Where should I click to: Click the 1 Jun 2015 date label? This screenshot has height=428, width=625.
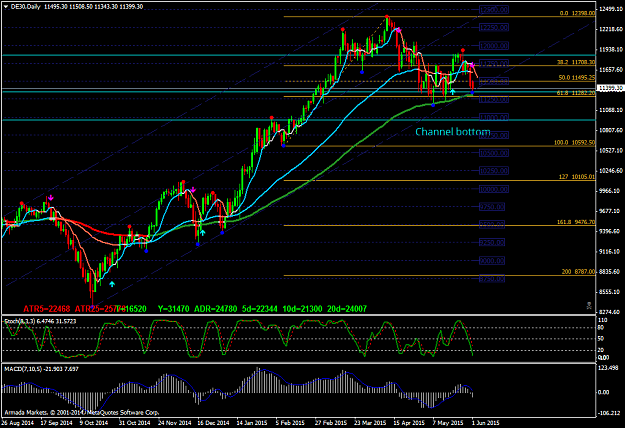(485, 423)
